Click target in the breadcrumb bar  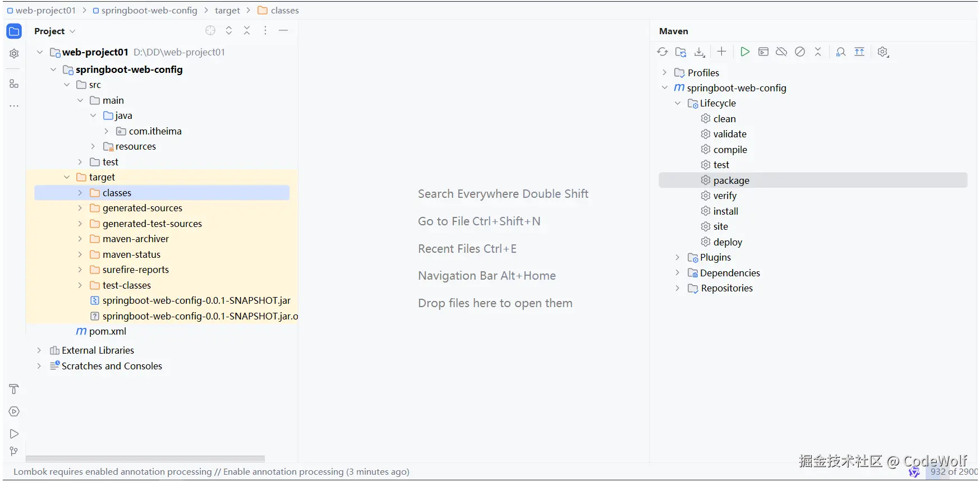227,11
